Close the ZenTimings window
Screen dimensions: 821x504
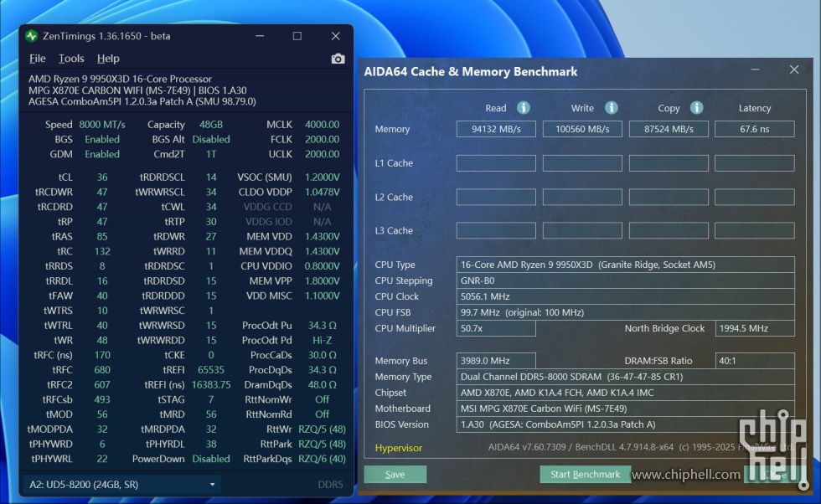click(x=336, y=36)
